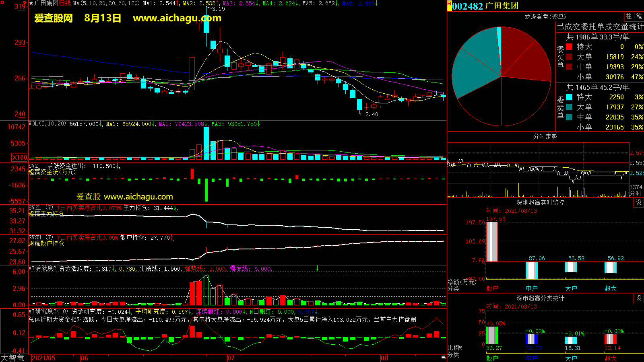
Task: Click the yellow R badge beside stock code 002482
Action: click(x=449, y=6)
